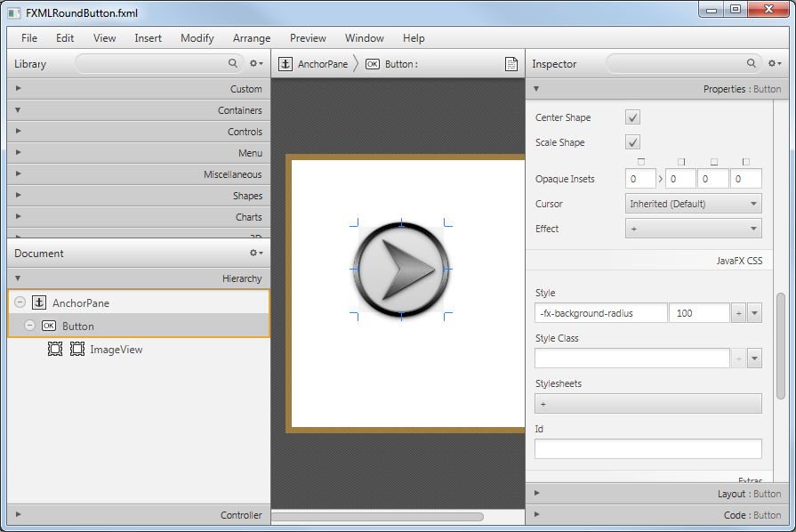Click the Inspector panel gear icon

click(774, 63)
